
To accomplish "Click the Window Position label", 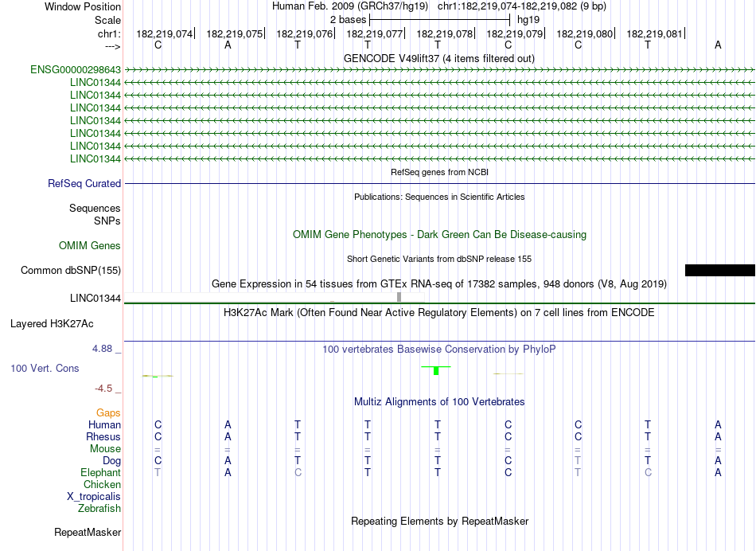I will [83, 6].
